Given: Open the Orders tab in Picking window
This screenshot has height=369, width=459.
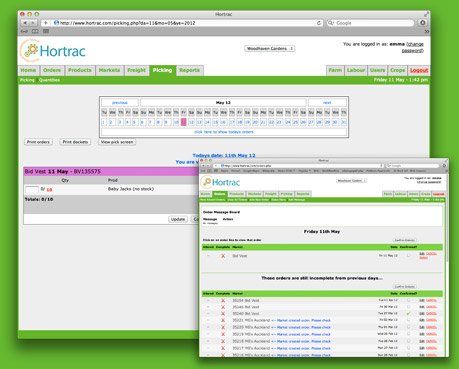Looking at the screenshot, I should (52, 70).
